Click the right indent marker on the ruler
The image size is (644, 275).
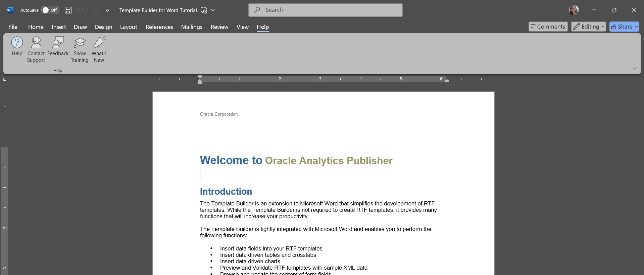point(447,81)
